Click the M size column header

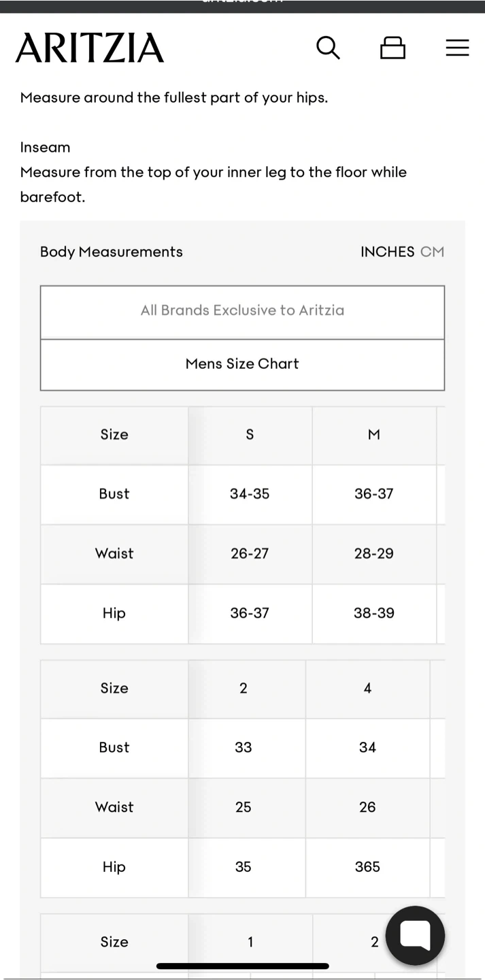[373, 435]
